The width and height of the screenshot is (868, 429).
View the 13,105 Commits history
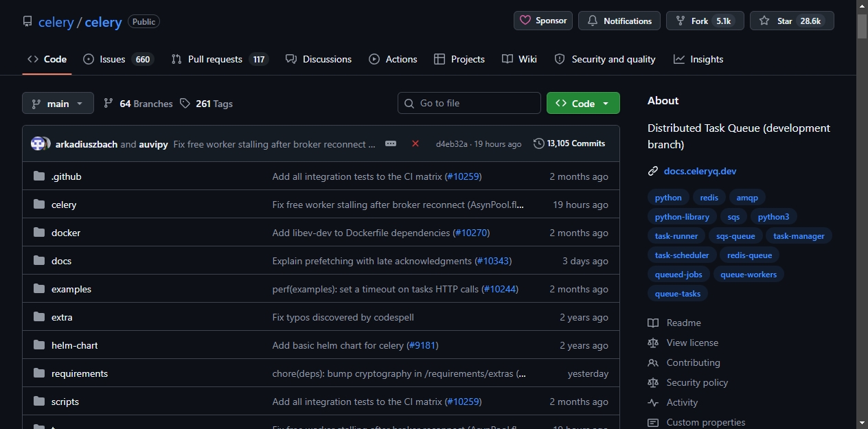click(x=569, y=143)
